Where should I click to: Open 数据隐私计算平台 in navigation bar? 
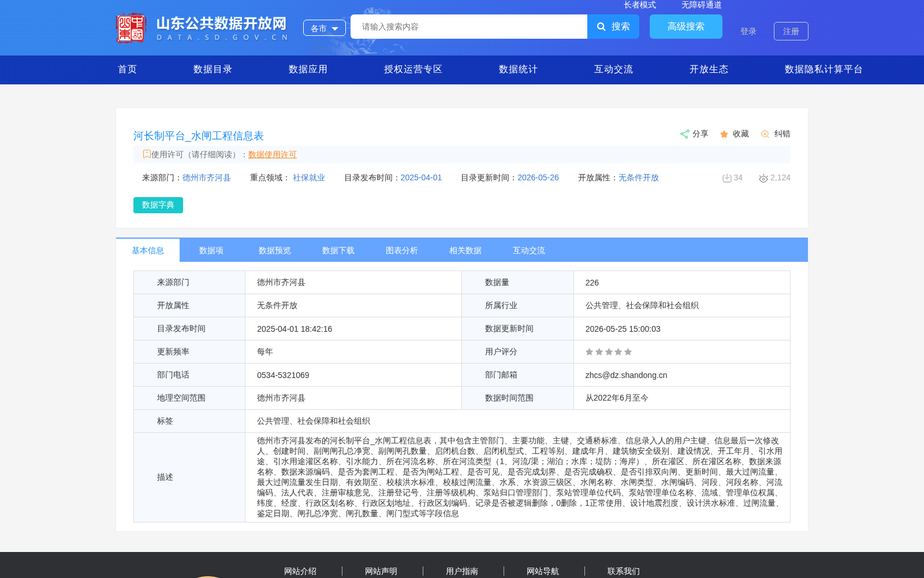pos(824,69)
